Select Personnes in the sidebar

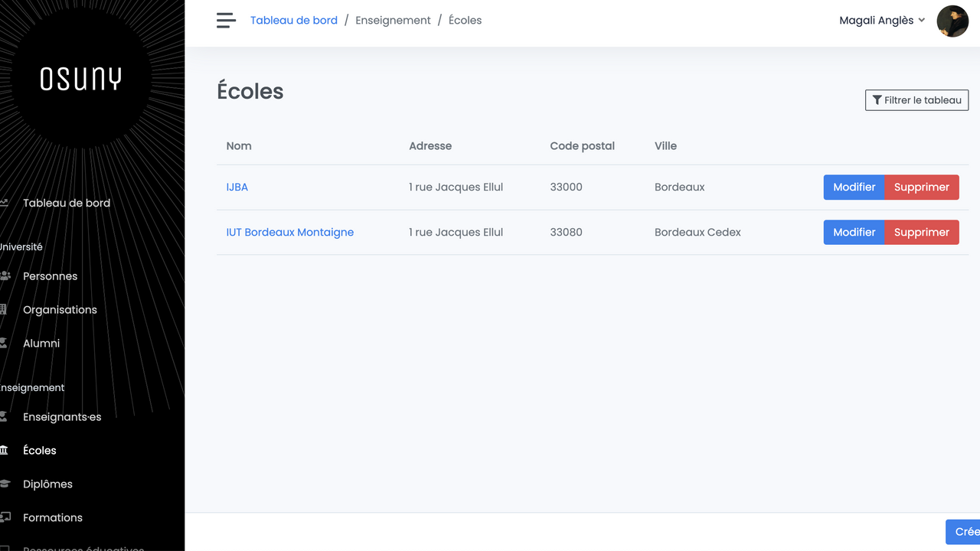click(x=50, y=276)
